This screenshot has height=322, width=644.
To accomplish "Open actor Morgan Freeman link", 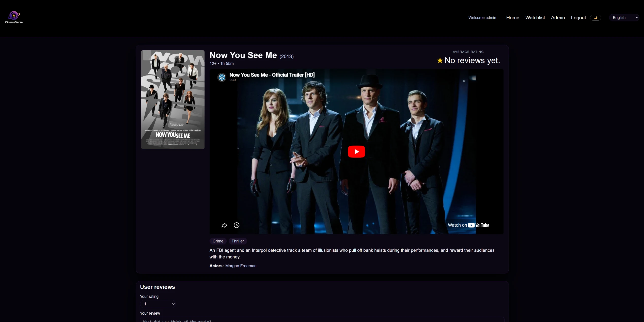I will tap(241, 266).
